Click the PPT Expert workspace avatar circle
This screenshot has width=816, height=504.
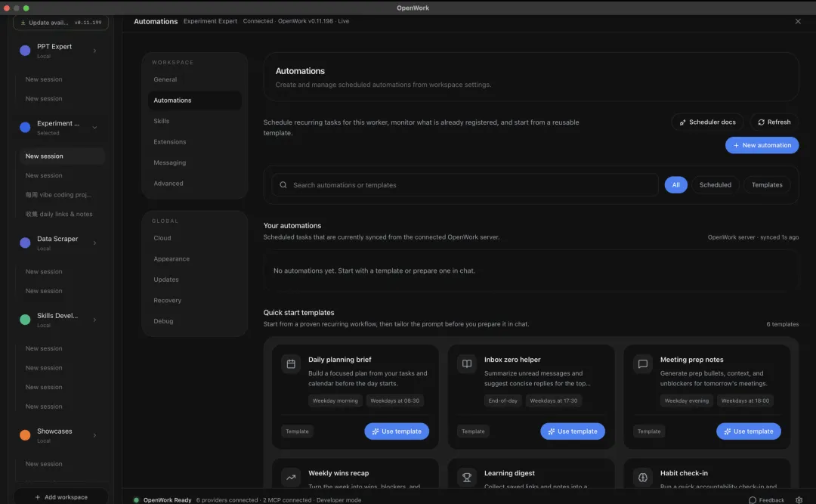click(25, 51)
